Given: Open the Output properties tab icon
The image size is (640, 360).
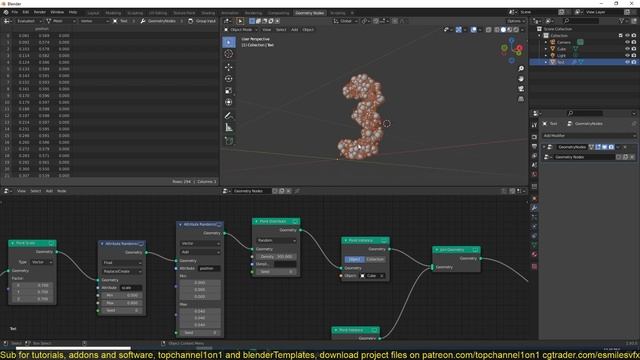Looking at the screenshot, I should coord(534,147).
